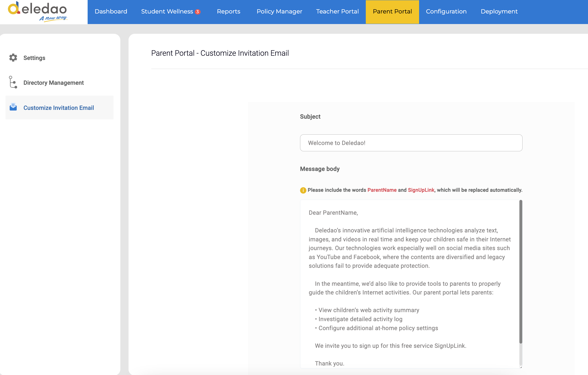Open the Teacher Portal tab

[337, 12]
